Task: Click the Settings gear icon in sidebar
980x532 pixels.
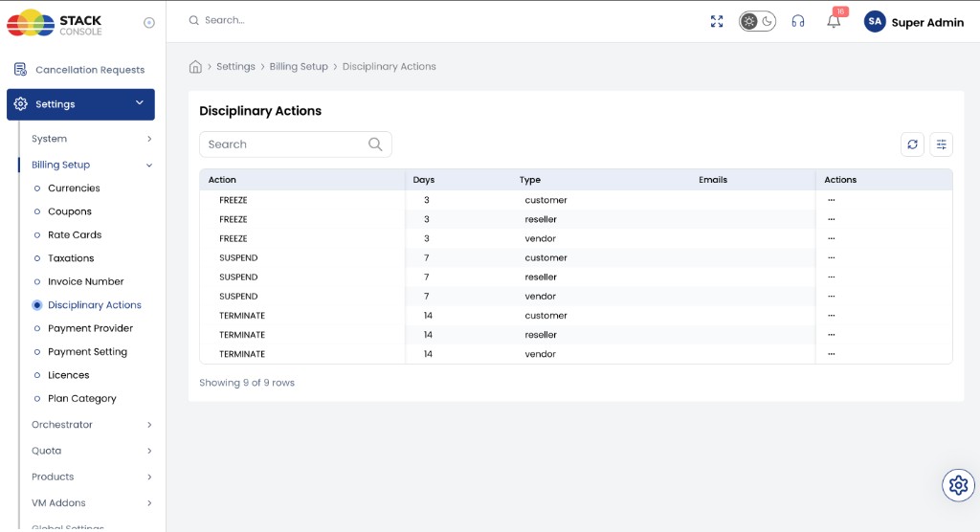Action: click(21, 103)
